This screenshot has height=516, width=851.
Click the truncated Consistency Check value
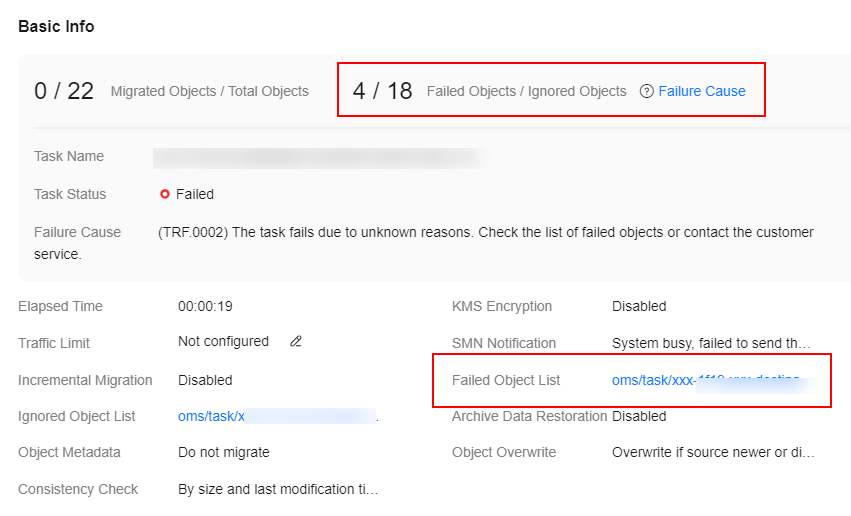pos(278,489)
